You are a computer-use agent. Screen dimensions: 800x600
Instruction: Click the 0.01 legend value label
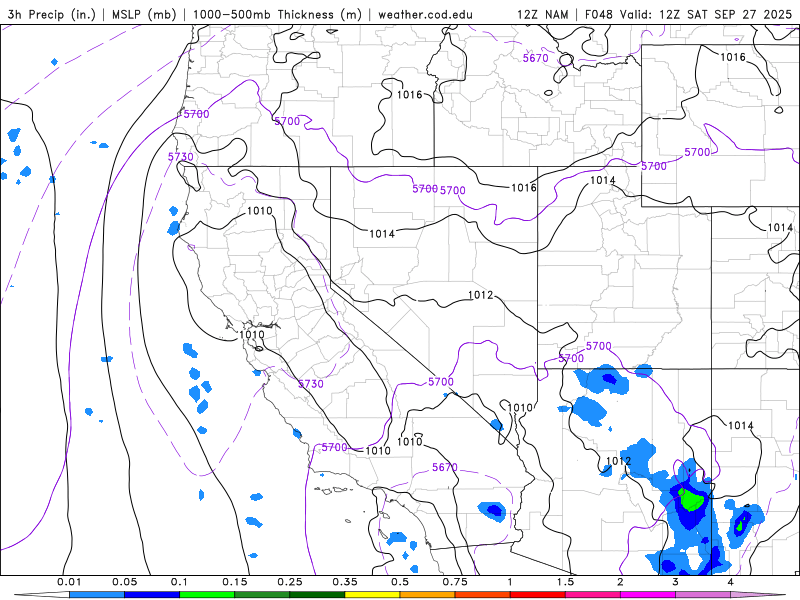click(69, 582)
